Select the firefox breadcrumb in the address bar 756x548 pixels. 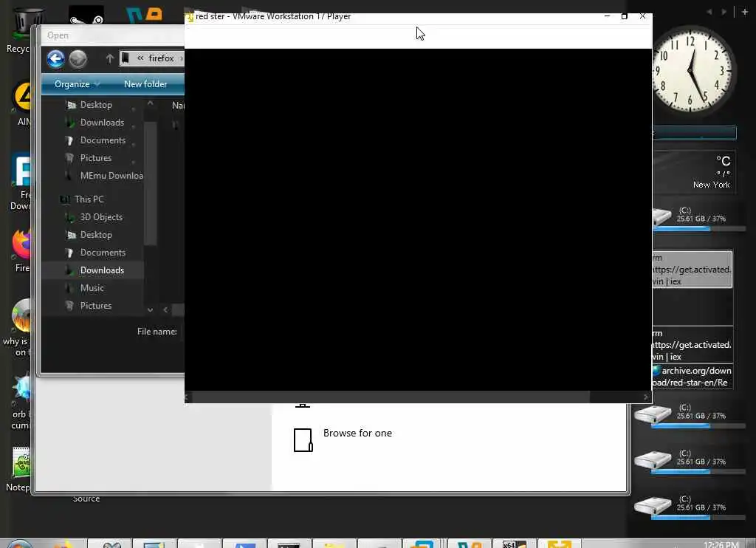click(161, 58)
